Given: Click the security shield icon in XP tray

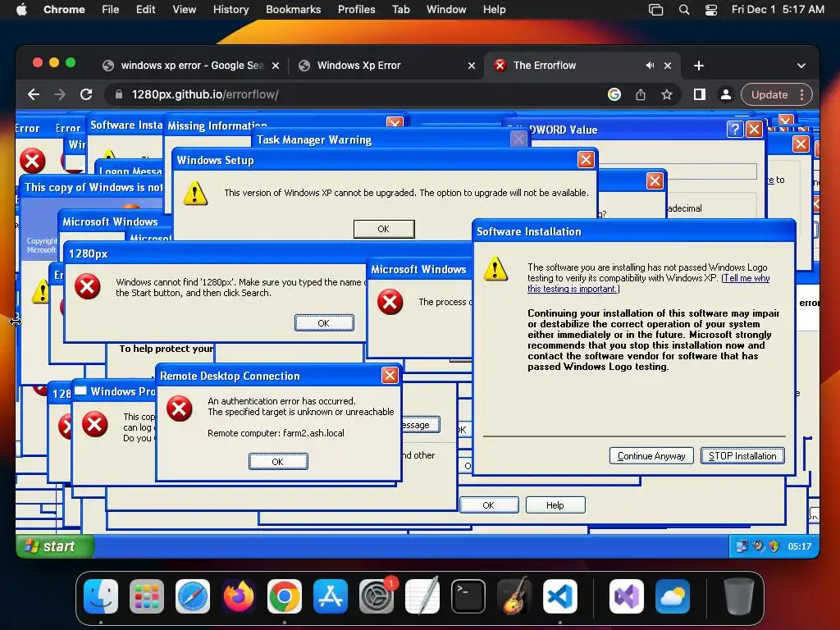Looking at the screenshot, I should 774,546.
